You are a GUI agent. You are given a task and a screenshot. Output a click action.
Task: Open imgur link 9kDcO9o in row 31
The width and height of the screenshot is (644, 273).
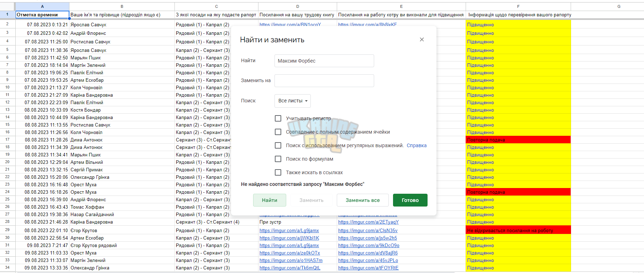coord(369,246)
